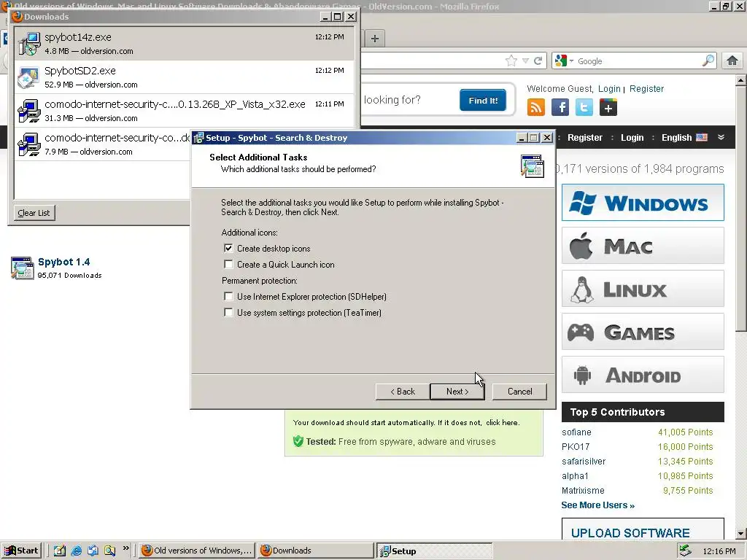Cancel the Spybot setup

click(519, 392)
